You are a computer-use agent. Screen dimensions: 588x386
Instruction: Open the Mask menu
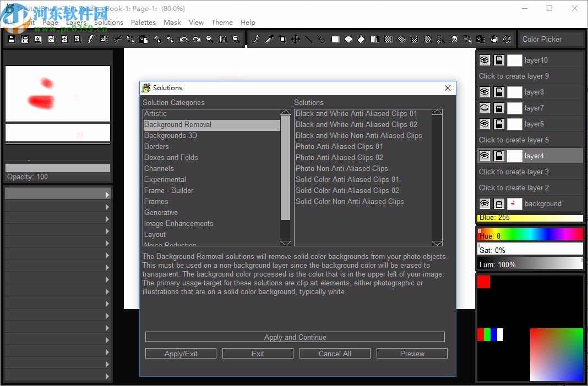[x=172, y=23]
